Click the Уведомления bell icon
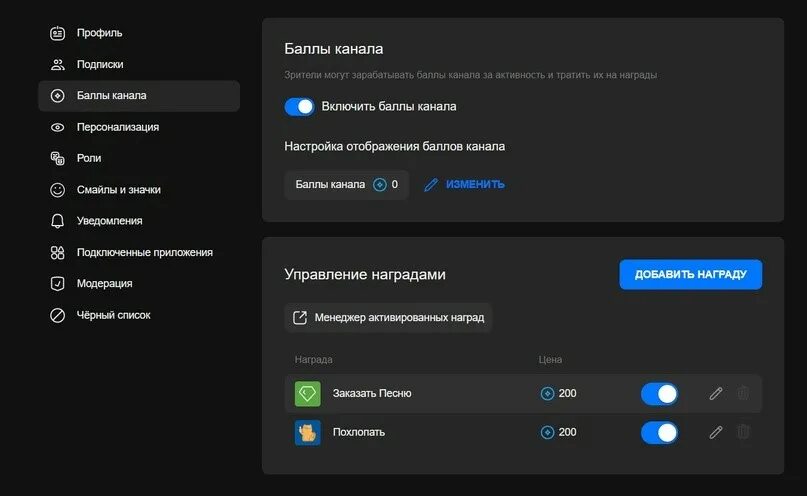 57,221
